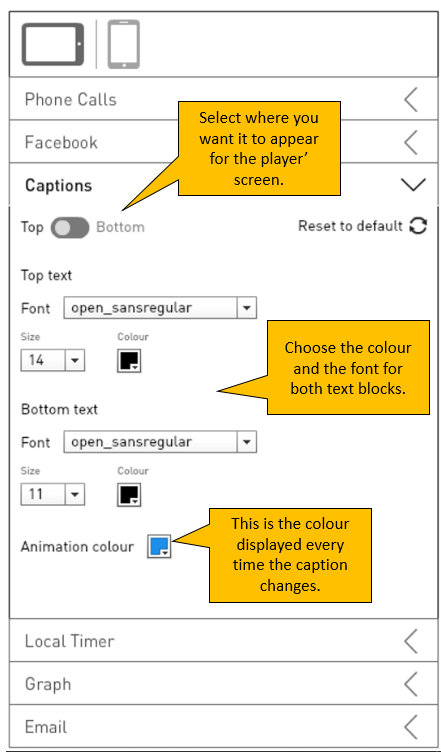The width and height of the screenshot is (441, 754).
Task: Select the tablet device view icon
Action: pos(52,44)
